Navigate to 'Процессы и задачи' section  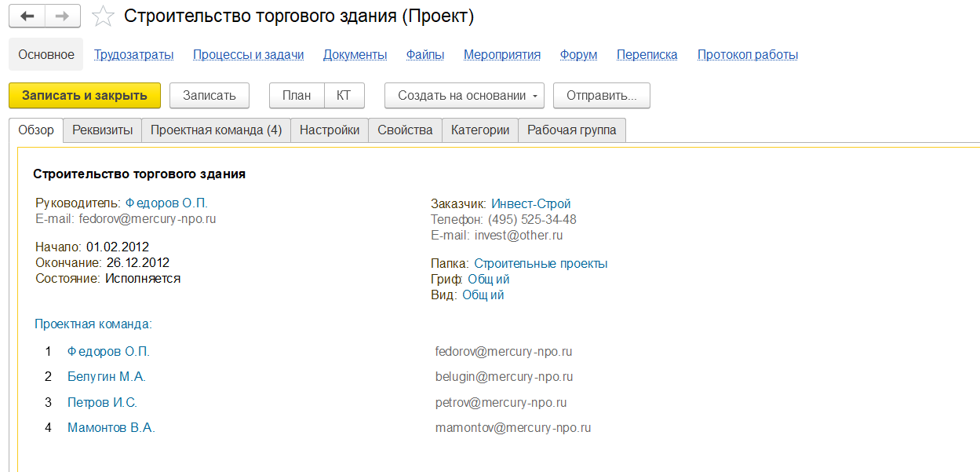(x=248, y=55)
